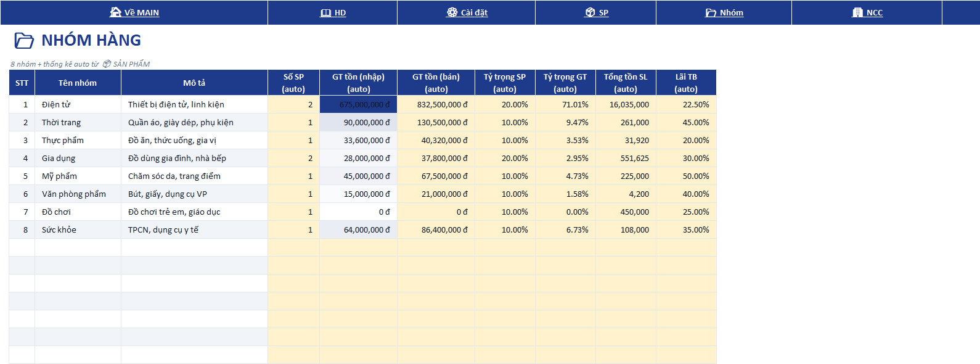Select the 4,200 total stock cell
The height and width of the screenshot is (364, 980).
(626, 194)
